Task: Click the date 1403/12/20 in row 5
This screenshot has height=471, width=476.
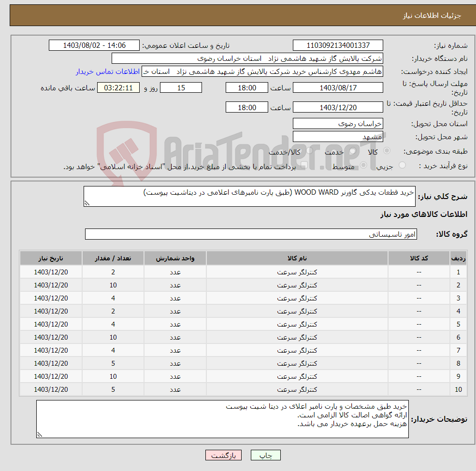Action: 51,324
